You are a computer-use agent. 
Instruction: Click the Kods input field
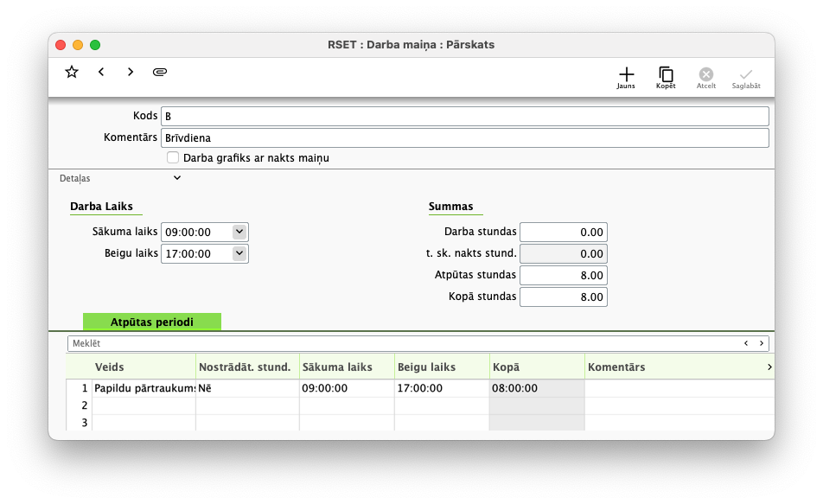[x=464, y=116]
